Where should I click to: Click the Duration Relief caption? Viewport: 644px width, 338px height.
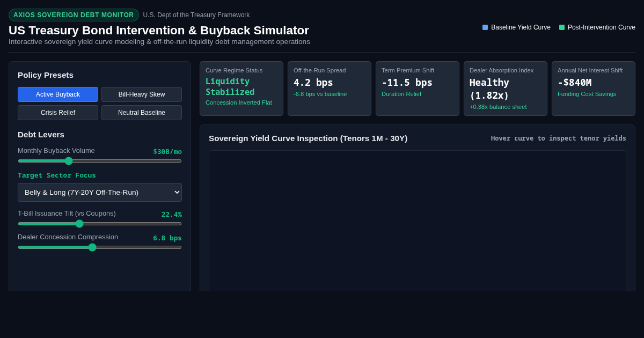pyautogui.click(x=401, y=94)
